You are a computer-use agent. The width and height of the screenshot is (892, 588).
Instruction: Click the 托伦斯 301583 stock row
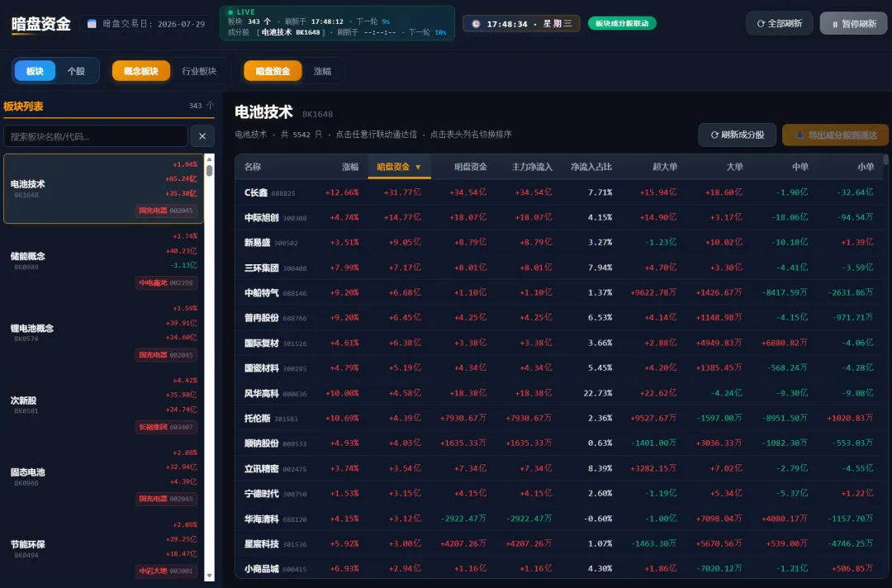pos(559,418)
